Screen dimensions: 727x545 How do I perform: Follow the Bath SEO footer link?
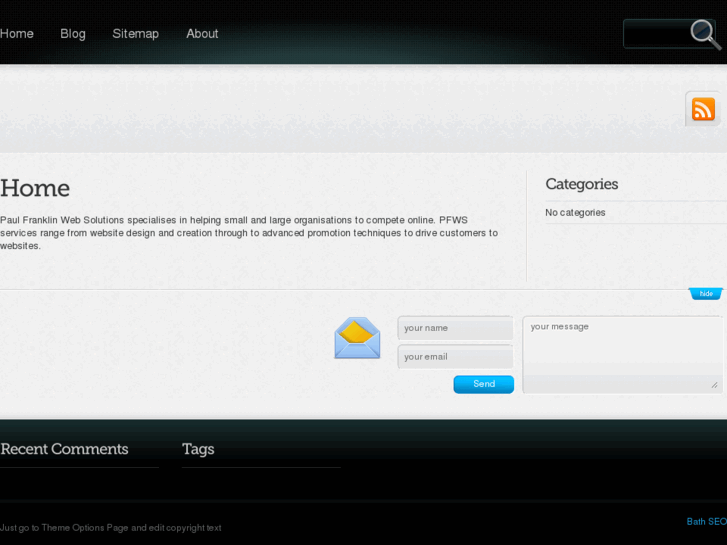(707, 522)
